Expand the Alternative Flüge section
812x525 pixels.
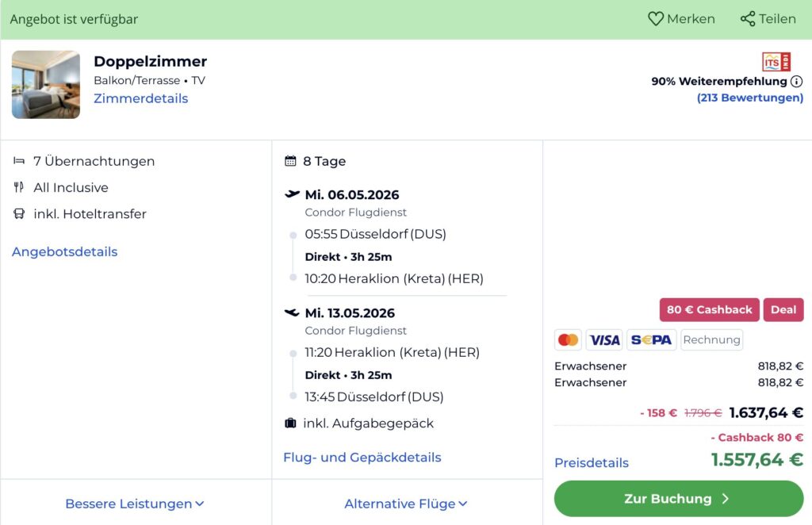coord(406,504)
